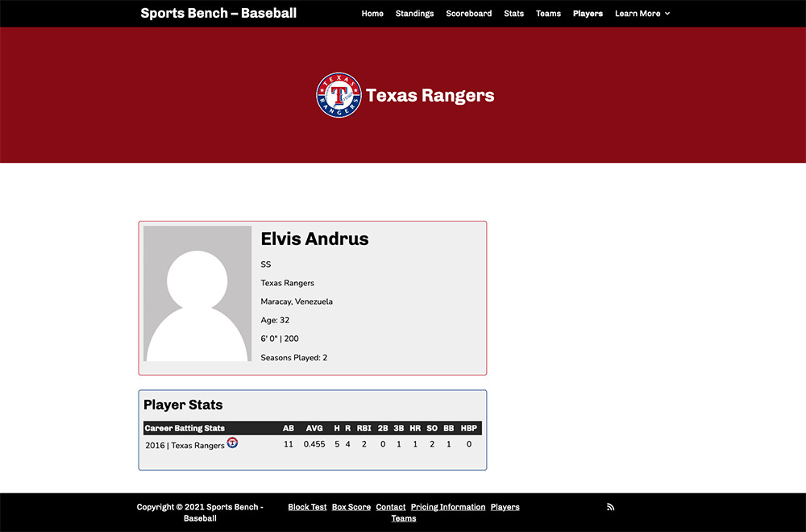Click the 3B column header
This screenshot has width=806, height=532.
399,428
